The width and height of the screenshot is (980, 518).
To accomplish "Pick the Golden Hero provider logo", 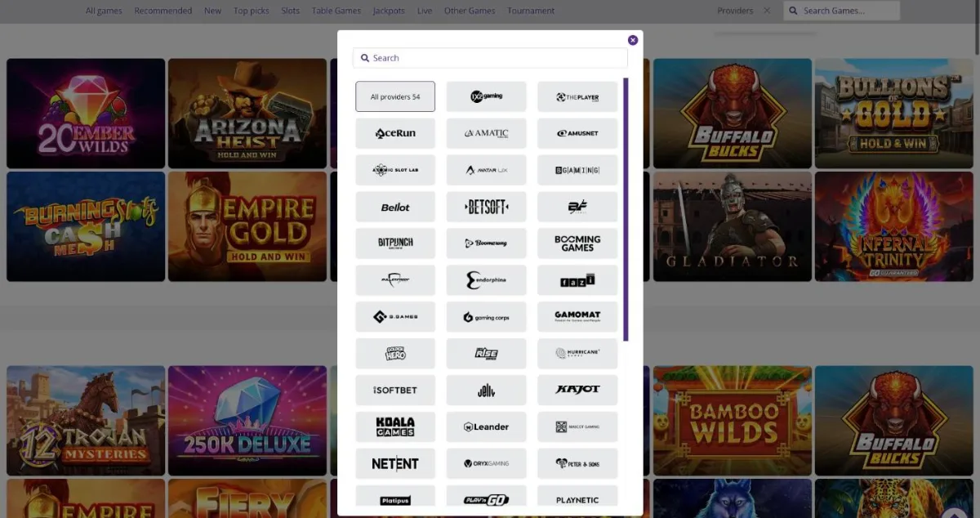I will click(395, 354).
